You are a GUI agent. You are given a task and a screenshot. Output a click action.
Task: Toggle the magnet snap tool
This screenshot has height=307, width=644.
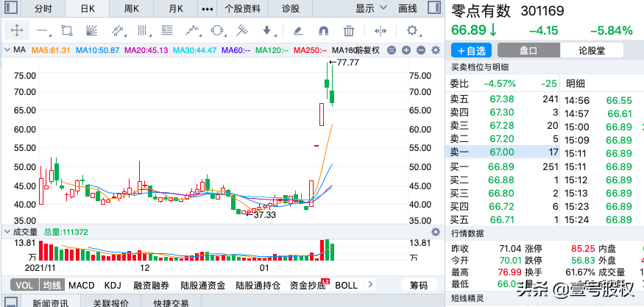[x=324, y=30]
